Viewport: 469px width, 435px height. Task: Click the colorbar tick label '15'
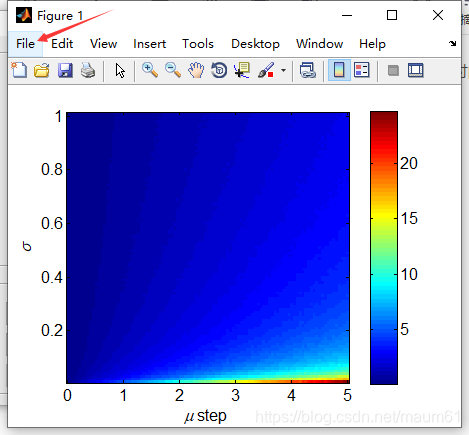[x=409, y=219]
